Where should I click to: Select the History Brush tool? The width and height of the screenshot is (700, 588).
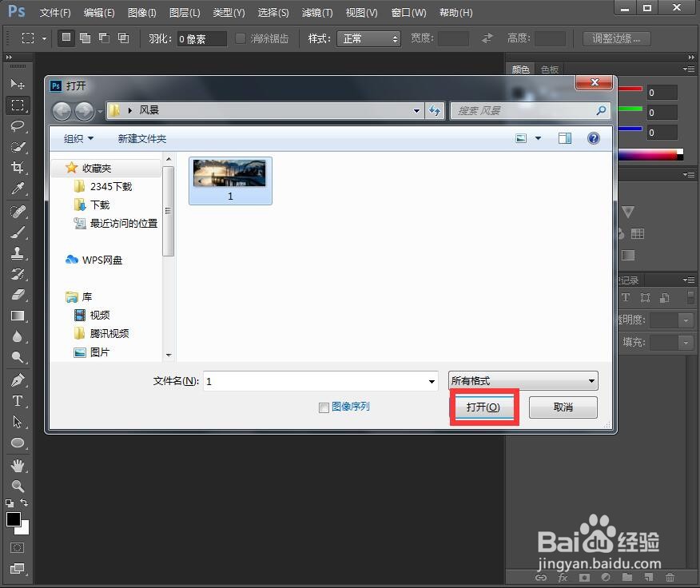click(x=18, y=274)
